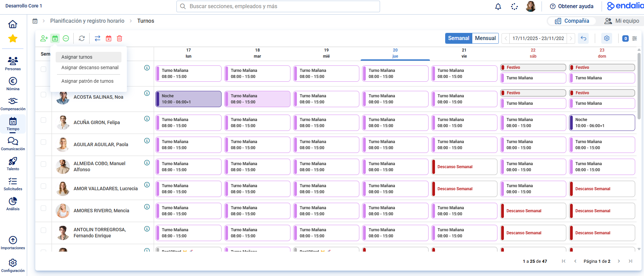644x276 pixels.
Task: Open the Compensación module
Action: (13, 103)
